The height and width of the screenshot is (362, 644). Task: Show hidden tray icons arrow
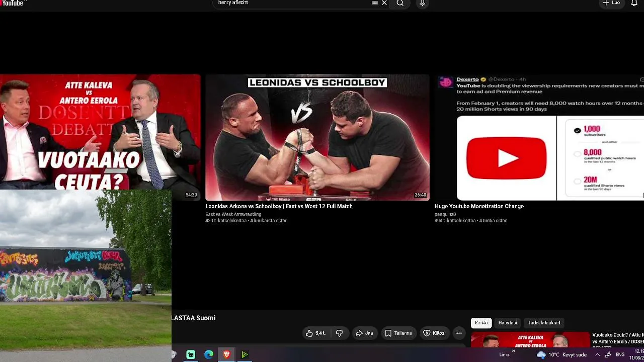(x=597, y=355)
